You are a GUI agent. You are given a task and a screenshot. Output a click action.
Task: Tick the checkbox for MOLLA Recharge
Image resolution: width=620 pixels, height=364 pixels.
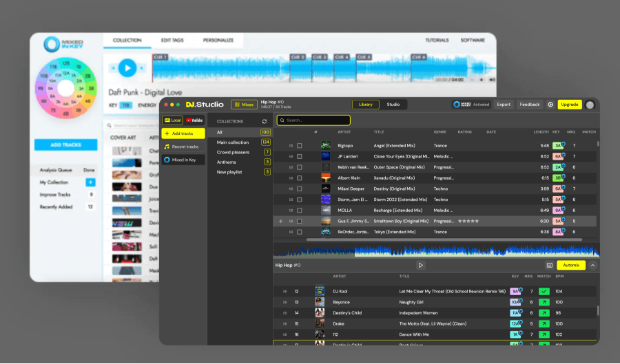(x=300, y=211)
